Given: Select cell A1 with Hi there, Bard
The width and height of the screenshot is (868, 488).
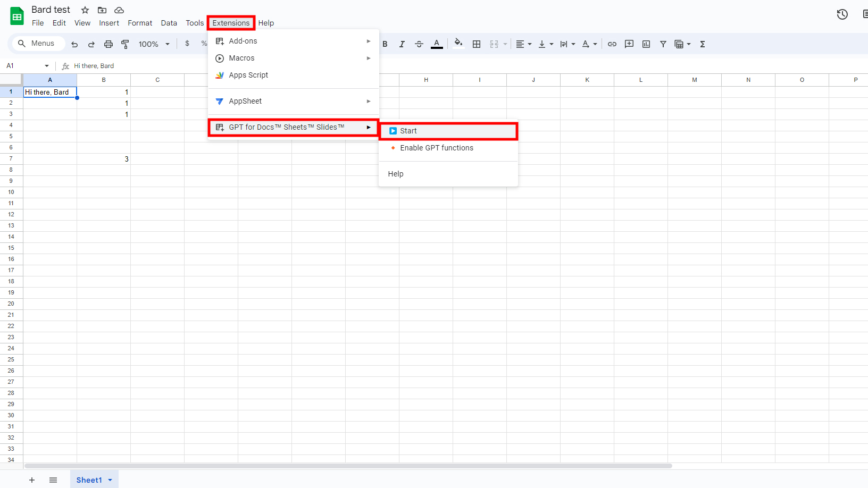Looking at the screenshot, I should click(x=50, y=92).
